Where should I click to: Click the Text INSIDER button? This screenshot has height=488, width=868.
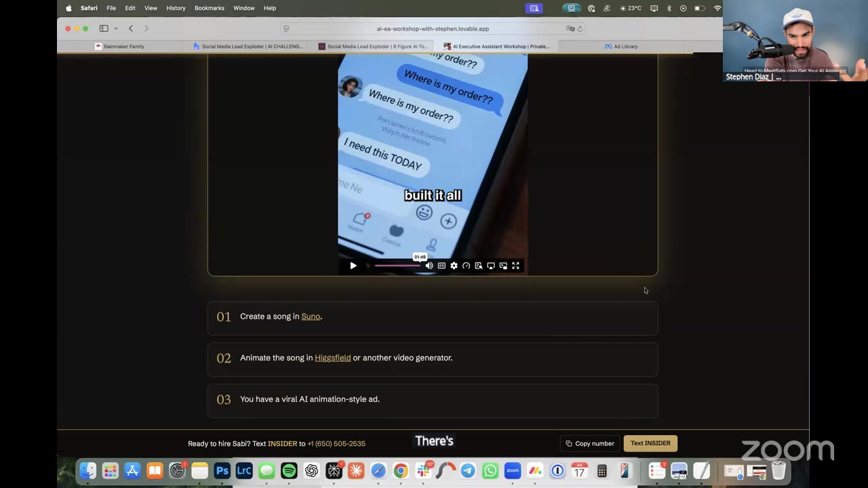(650, 443)
